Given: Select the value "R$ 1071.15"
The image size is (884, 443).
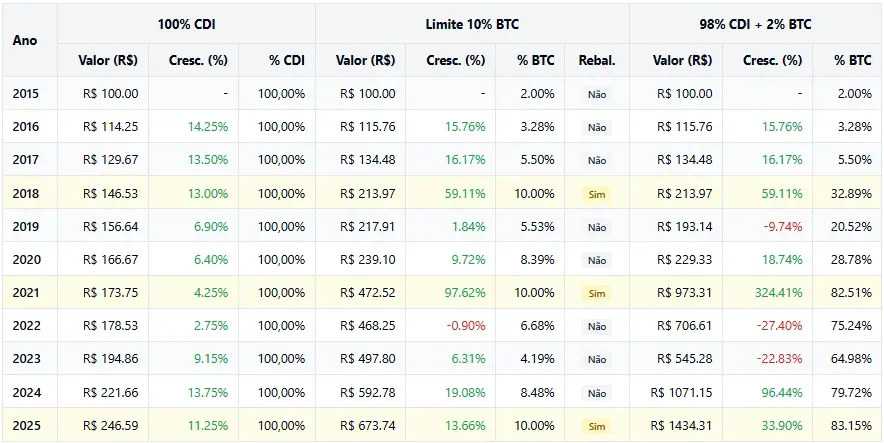Looking at the screenshot, I should [682, 392].
